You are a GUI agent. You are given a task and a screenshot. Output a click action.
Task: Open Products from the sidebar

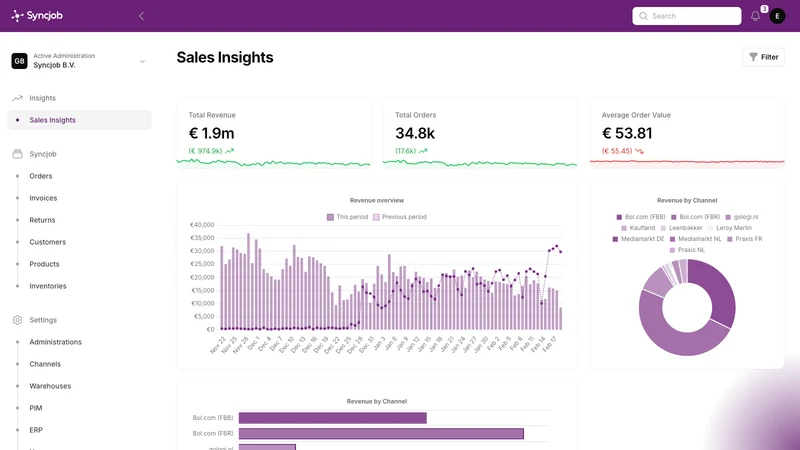click(x=44, y=264)
